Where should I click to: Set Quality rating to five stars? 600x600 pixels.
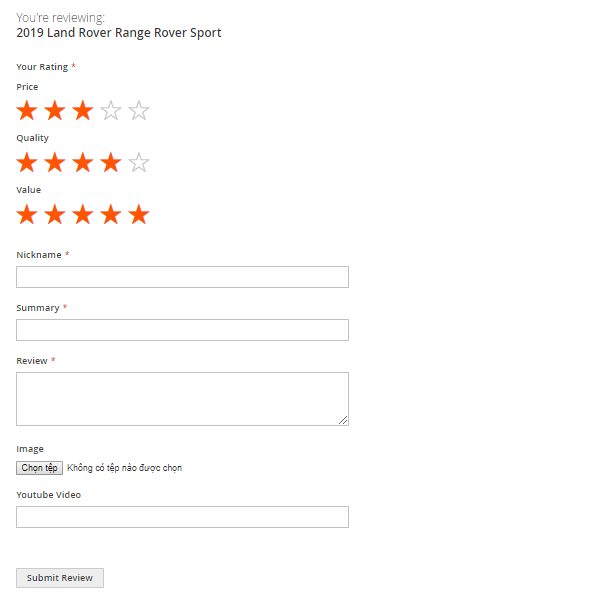click(139, 162)
